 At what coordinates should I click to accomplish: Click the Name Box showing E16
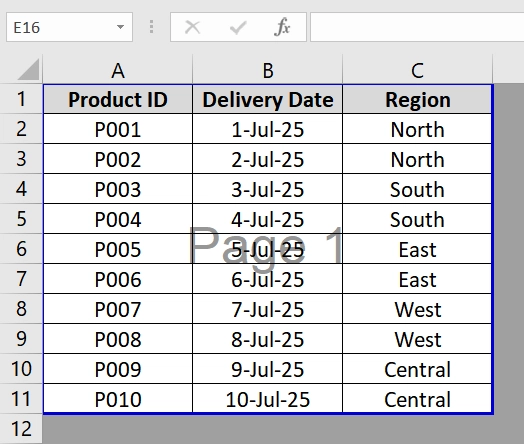click(69, 27)
